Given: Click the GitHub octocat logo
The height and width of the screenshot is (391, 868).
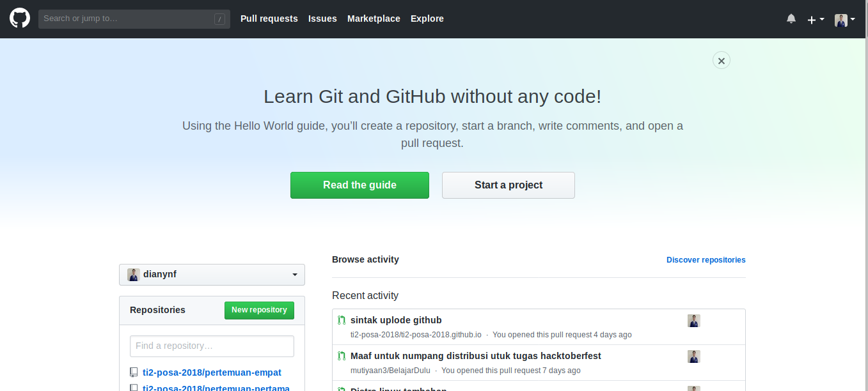Looking at the screenshot, I should tap(19, 19).
